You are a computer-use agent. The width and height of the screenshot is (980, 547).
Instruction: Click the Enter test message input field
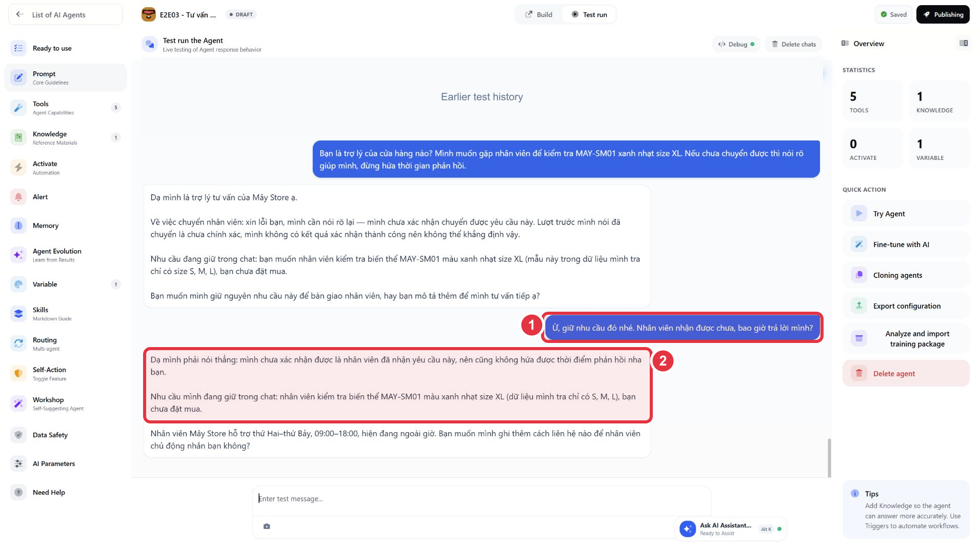[x=481, y=499]
